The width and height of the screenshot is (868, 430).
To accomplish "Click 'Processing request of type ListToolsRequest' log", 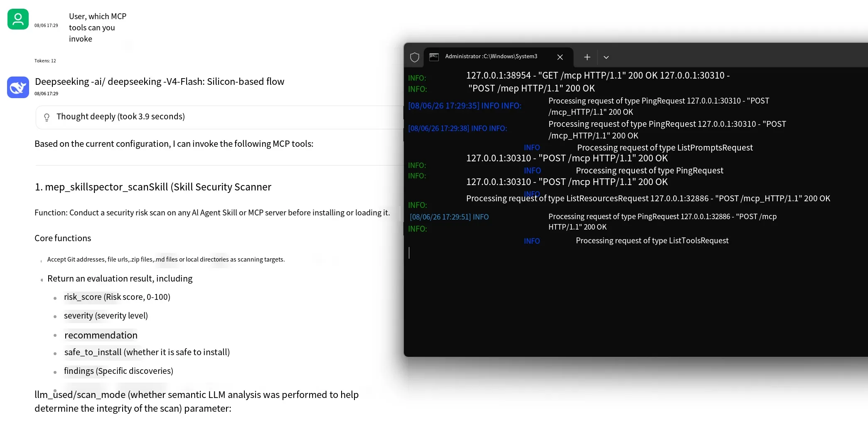I will pos(652,241).
